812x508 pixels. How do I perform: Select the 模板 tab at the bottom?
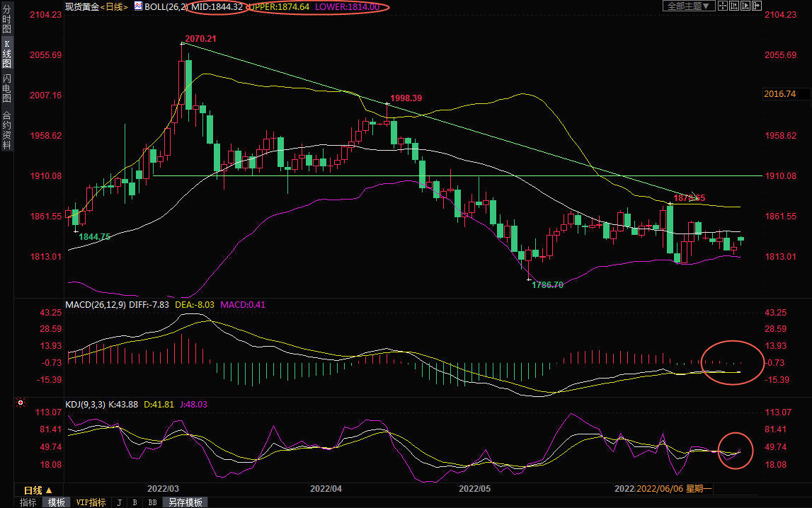(x=56, y=502)
